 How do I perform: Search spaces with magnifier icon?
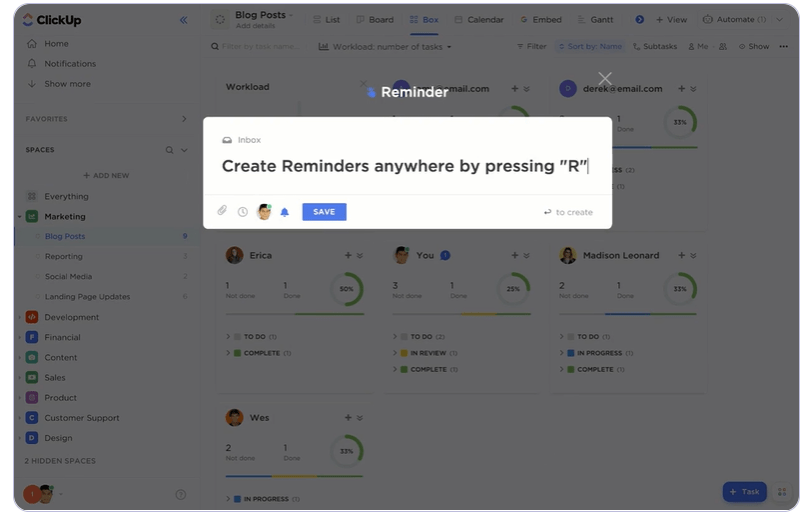169,150
